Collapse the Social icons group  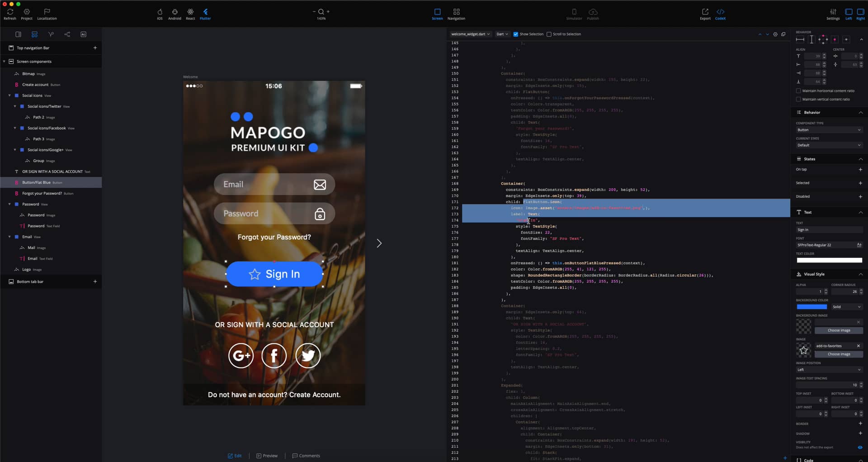click(x=9, y=95)
